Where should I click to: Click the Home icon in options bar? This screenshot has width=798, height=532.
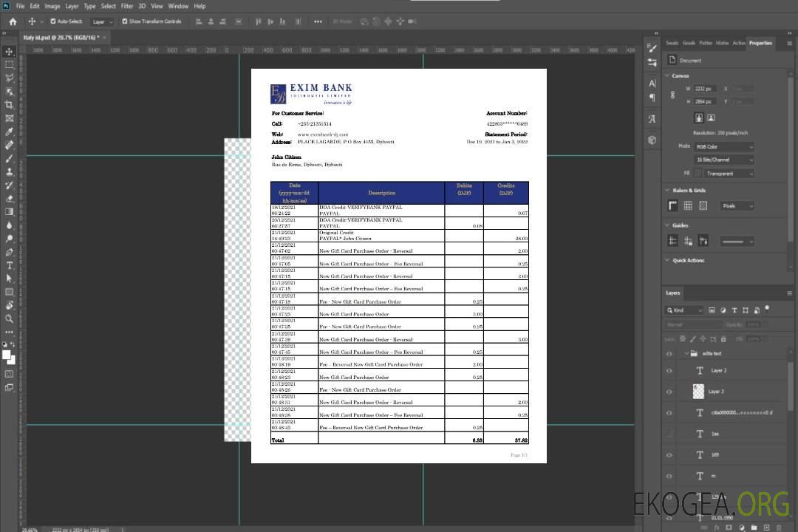[13, 21]
